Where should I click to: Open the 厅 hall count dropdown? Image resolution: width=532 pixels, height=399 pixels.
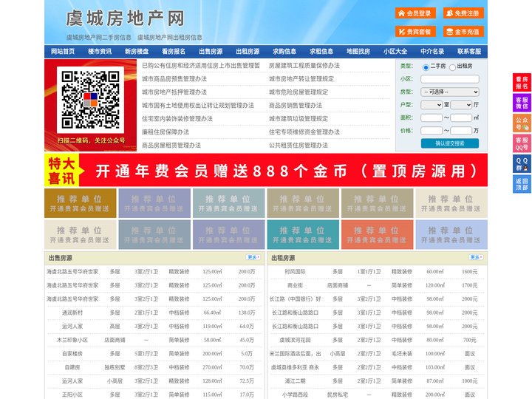[x=461, y=105]
